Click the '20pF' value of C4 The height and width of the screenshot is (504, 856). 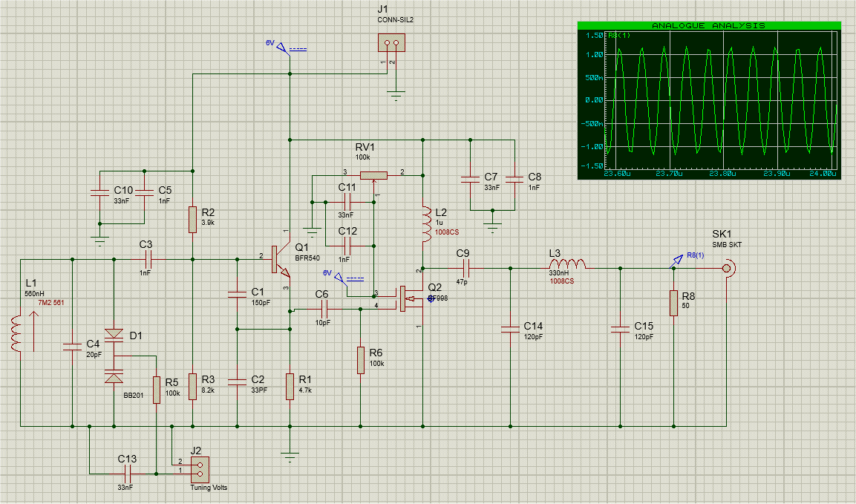[94, 354]
